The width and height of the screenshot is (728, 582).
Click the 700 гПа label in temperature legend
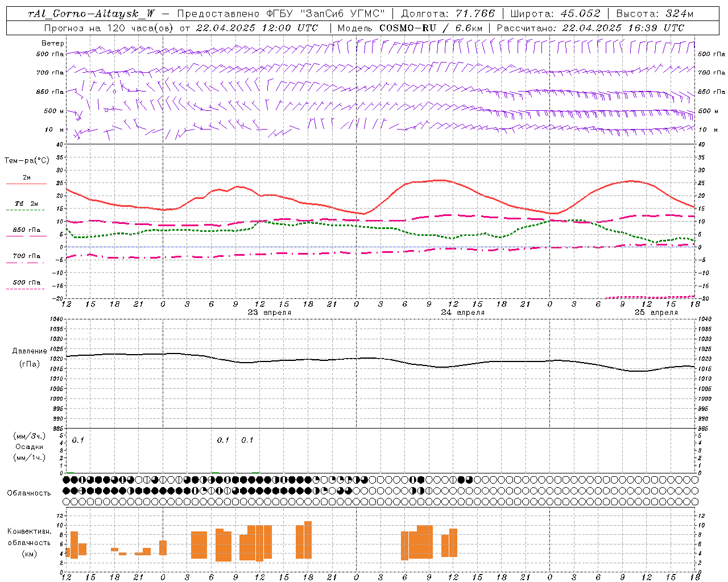tap(26, 256)
